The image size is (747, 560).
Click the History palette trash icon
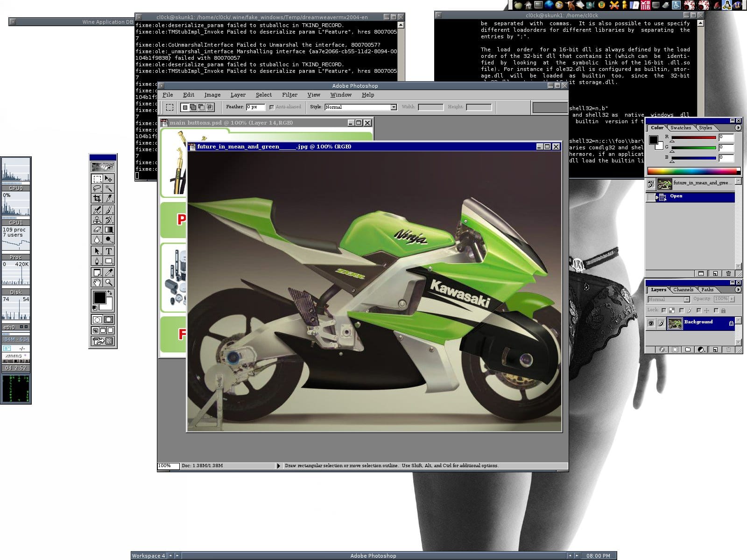pyautogui.click(x=728, y=273)
